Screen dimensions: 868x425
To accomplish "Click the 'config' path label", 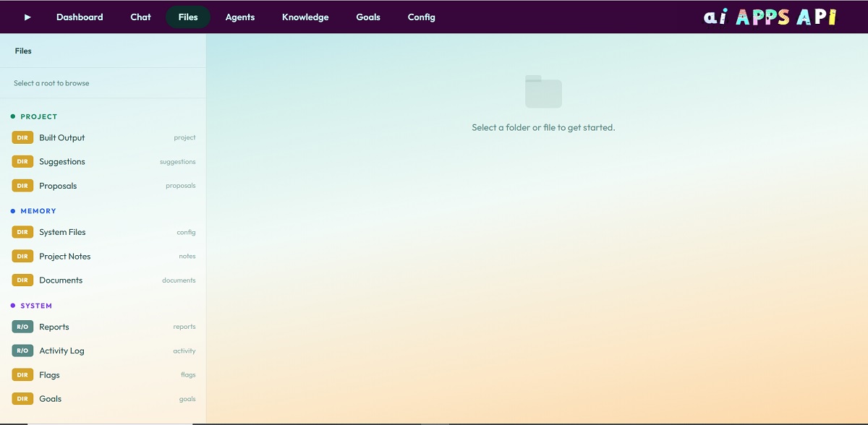I will pos(186,233).
